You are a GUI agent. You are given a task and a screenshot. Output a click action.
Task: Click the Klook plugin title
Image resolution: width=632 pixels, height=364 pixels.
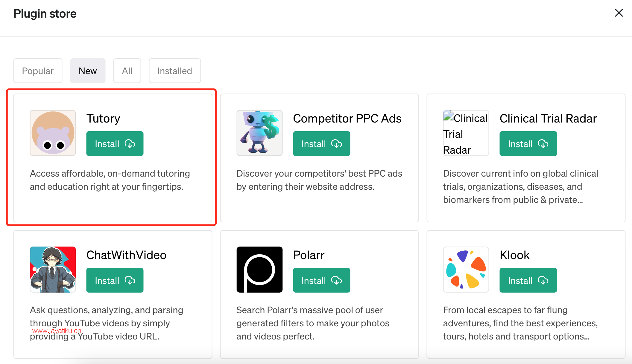(514, 255)
